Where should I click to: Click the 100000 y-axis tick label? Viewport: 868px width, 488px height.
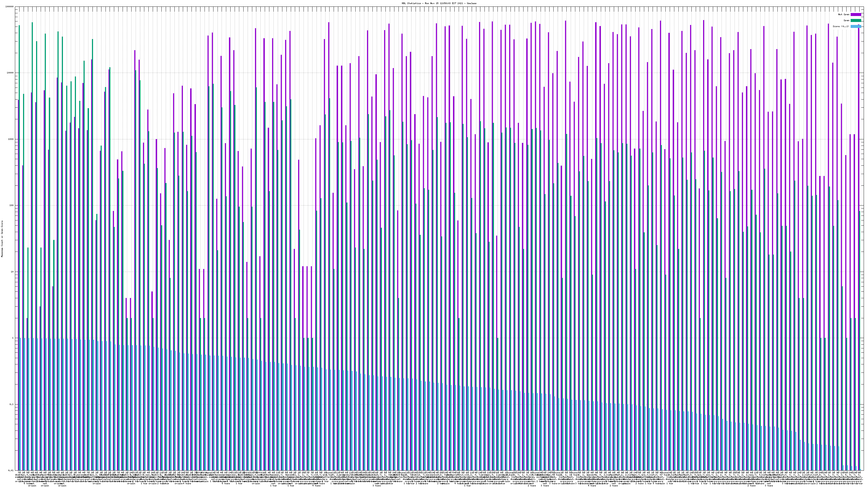(x=10, y=7)
